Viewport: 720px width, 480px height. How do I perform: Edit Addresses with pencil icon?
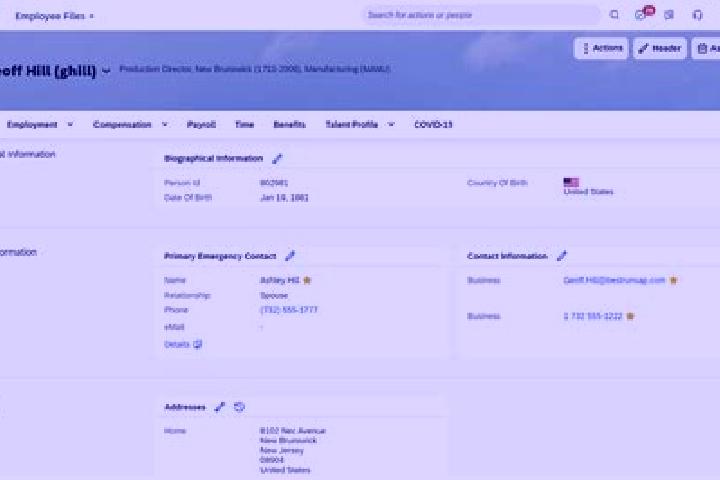[219, 407]
